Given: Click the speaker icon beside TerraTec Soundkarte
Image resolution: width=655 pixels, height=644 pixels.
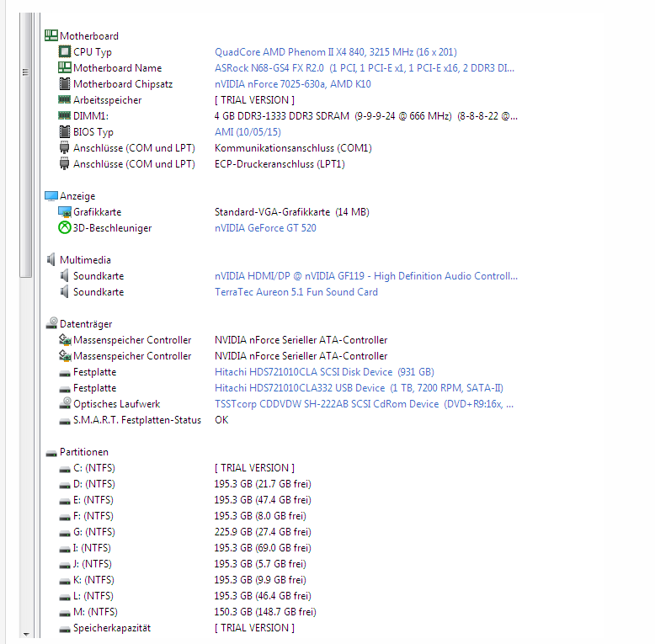Looking at the screenshot, I should pyautogui.click(x=64, y=291).
